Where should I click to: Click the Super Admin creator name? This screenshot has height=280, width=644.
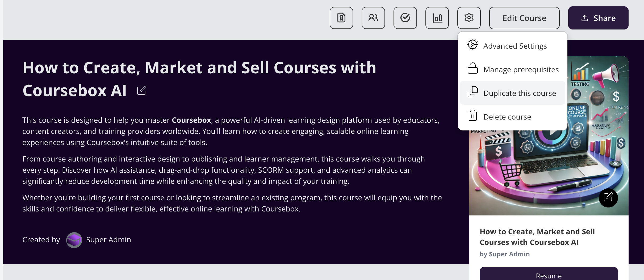(108, 240)
